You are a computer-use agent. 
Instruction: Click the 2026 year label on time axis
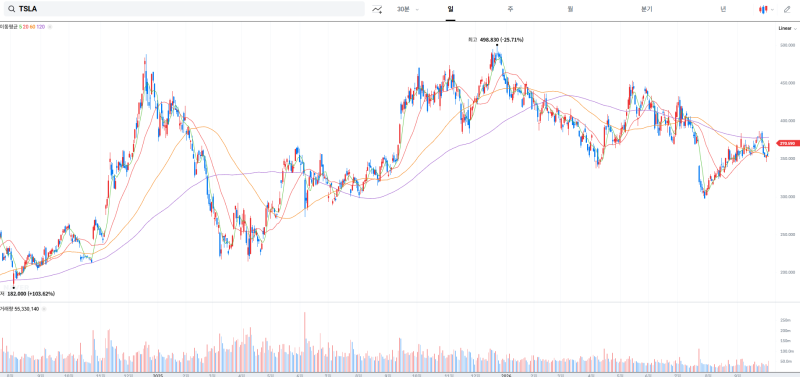[506, 375]
